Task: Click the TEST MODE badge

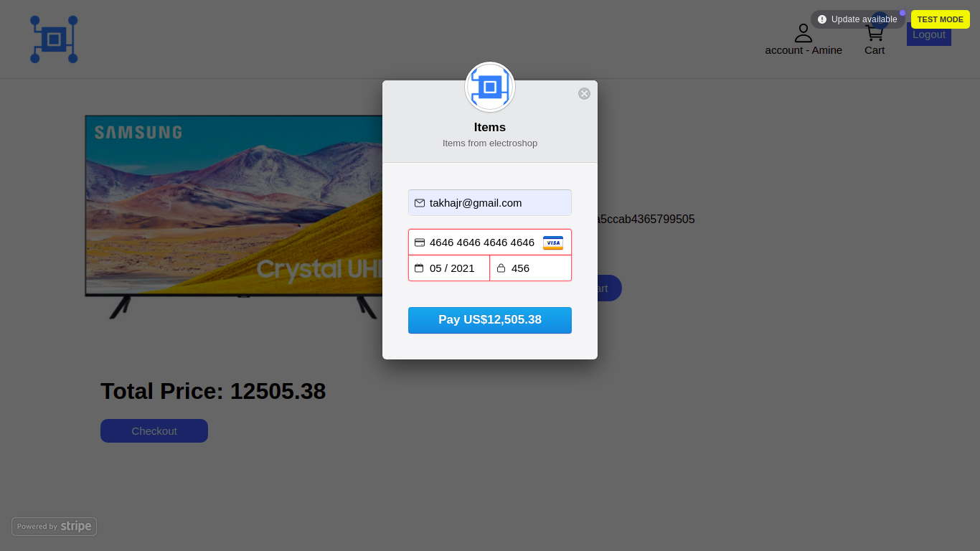Action: (941, 19)
